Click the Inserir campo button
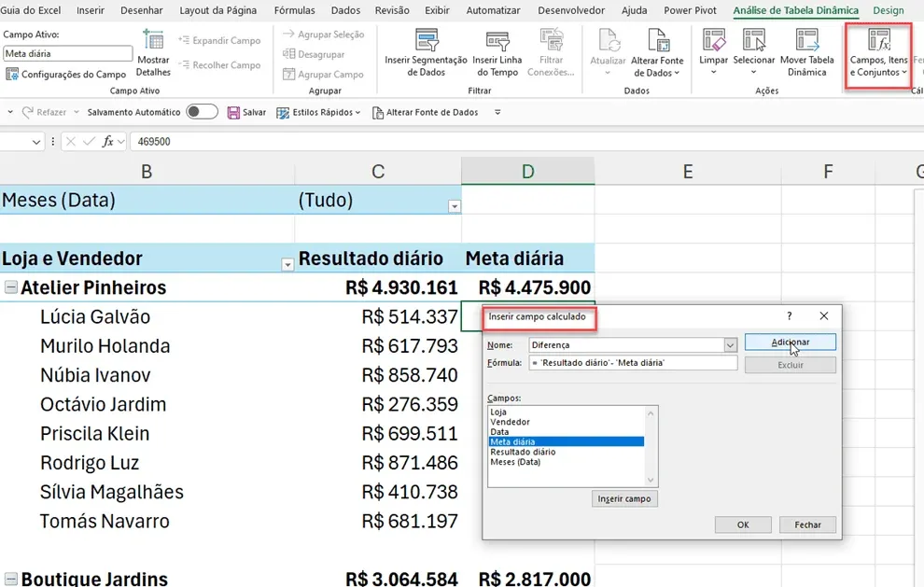The height and width of the screenshot is (587, 924). (x=624, y=498)
